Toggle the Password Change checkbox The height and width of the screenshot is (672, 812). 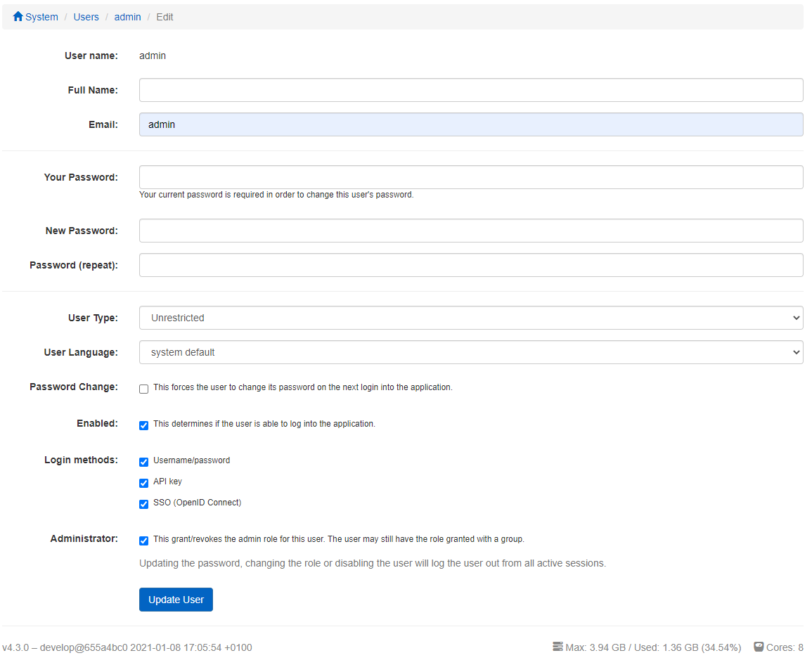click(144, 389)
